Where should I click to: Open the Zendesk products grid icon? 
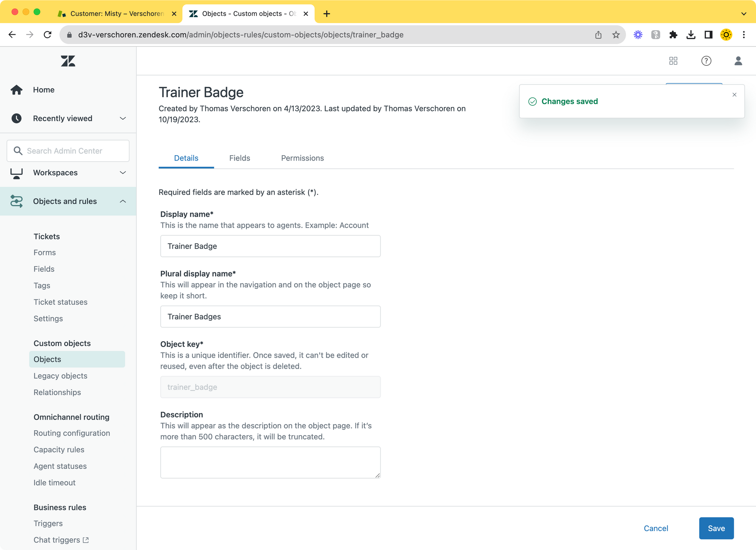[673, 61]
